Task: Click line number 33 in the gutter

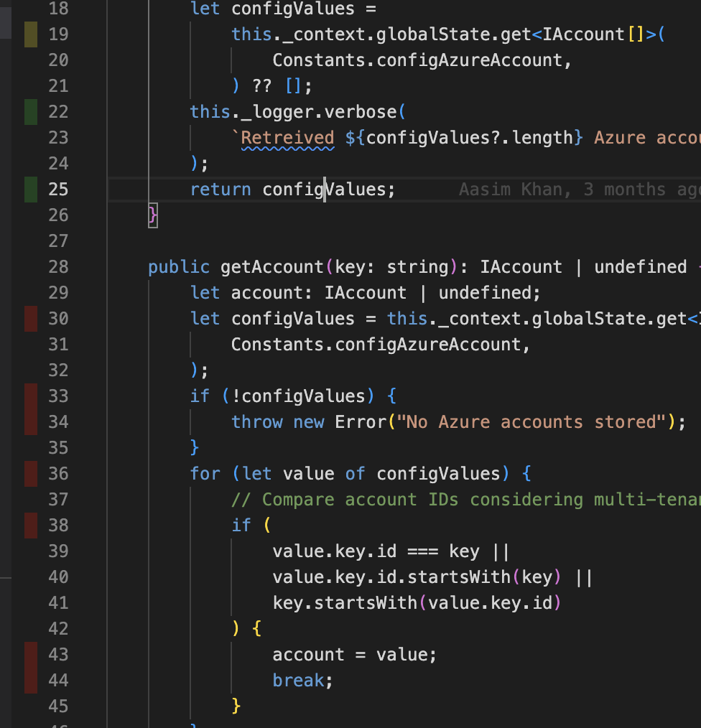Action: click(58, 396)
